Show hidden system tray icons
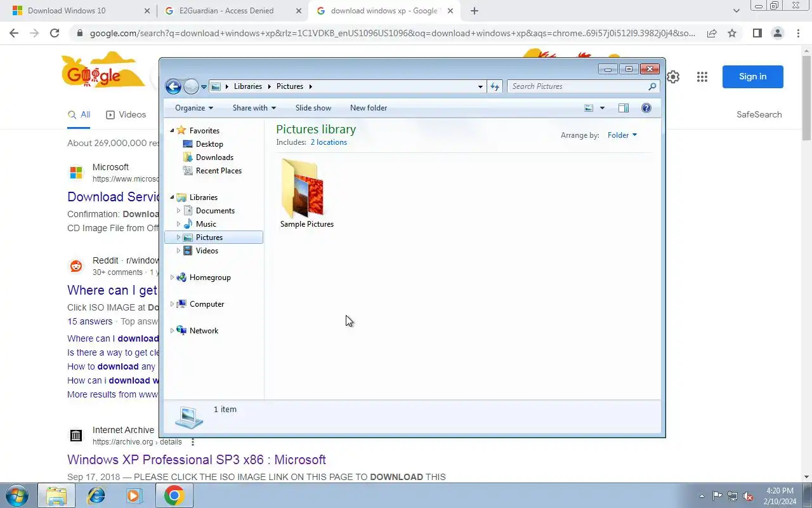Image resolution: width=812 pixels, height=508 pixels. click(702, 496)
